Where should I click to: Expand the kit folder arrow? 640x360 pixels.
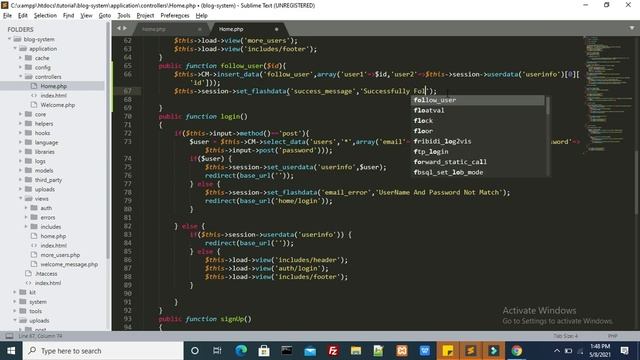coord(15,293)
